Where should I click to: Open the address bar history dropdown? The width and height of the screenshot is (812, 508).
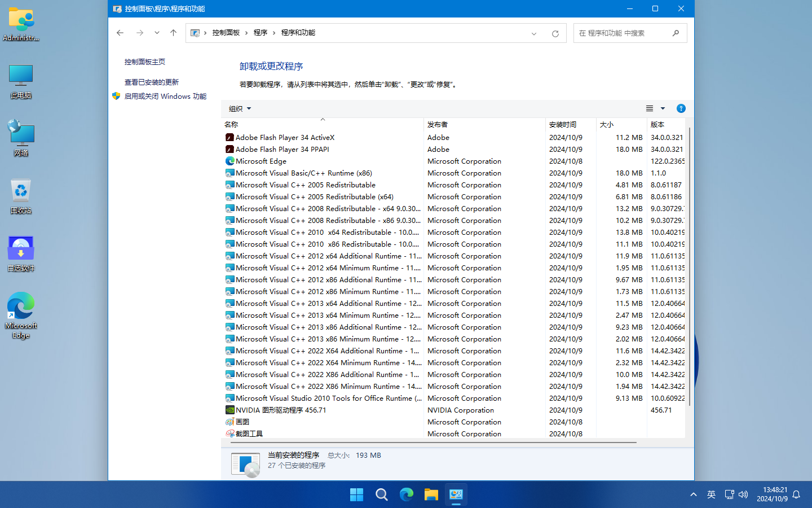534,33
